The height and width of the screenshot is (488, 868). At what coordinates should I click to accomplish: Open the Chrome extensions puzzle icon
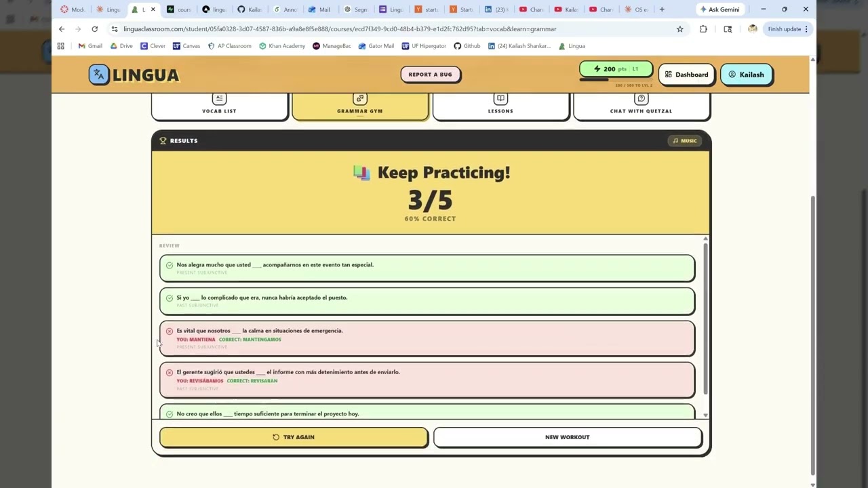click(x=703, y=29)
